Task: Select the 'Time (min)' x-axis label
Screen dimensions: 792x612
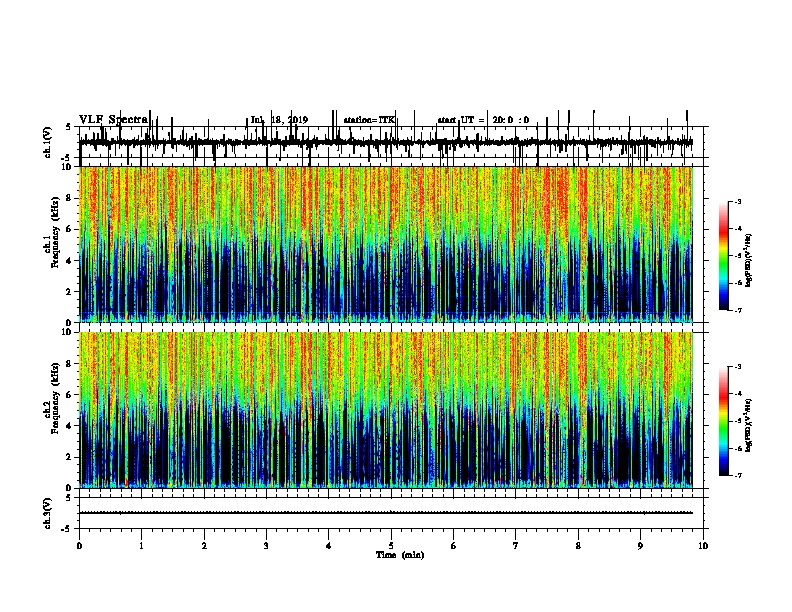Action: [400, 555]
